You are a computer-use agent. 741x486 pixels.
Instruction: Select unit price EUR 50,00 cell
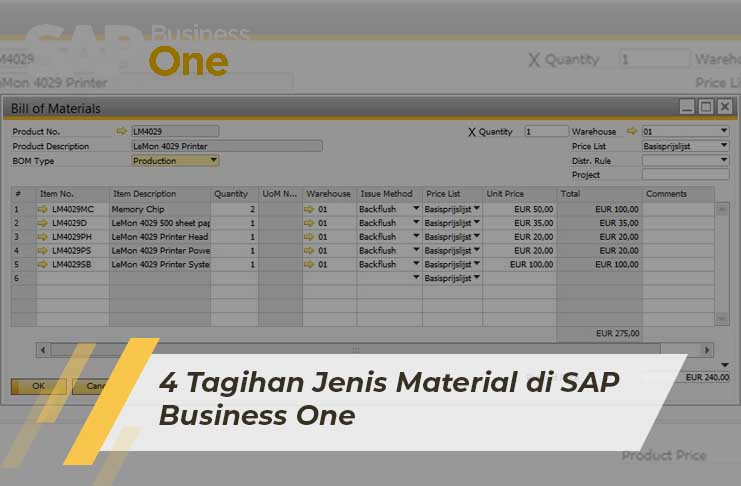coord(520,209)
